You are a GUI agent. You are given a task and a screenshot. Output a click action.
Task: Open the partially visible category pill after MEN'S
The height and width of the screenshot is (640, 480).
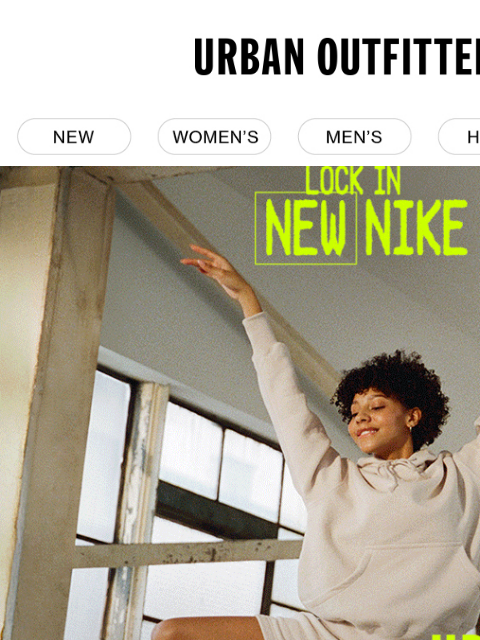460,137
